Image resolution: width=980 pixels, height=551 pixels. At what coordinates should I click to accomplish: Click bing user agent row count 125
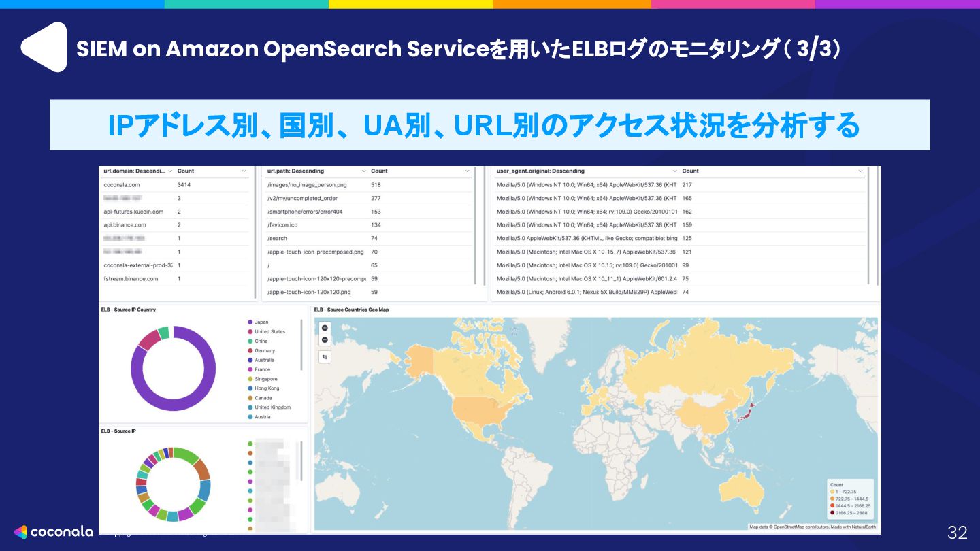coord(680,238)
